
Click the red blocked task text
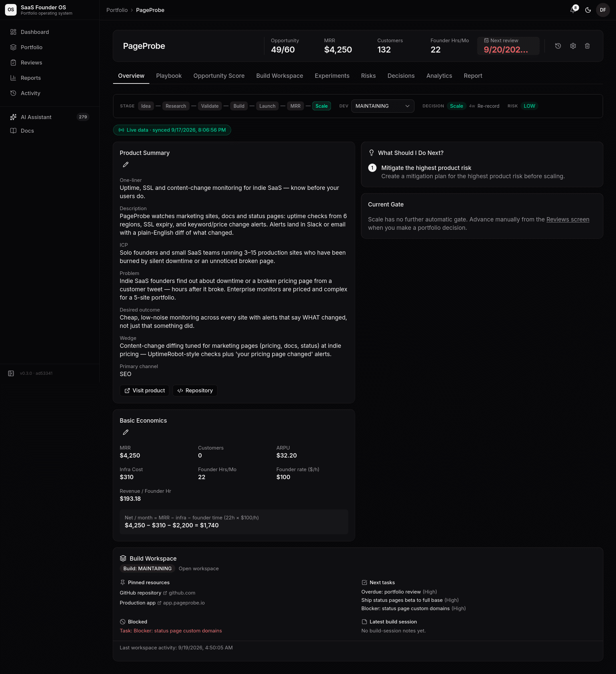(171, 630)
